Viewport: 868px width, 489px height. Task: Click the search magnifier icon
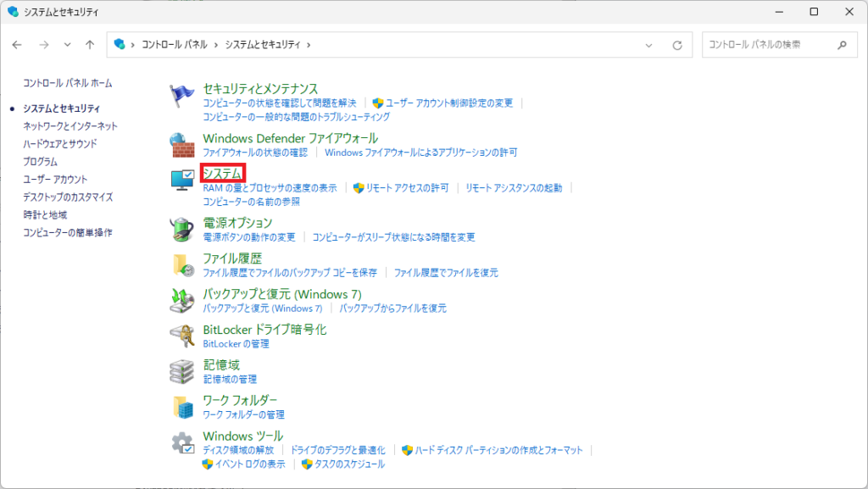[842, 45]
